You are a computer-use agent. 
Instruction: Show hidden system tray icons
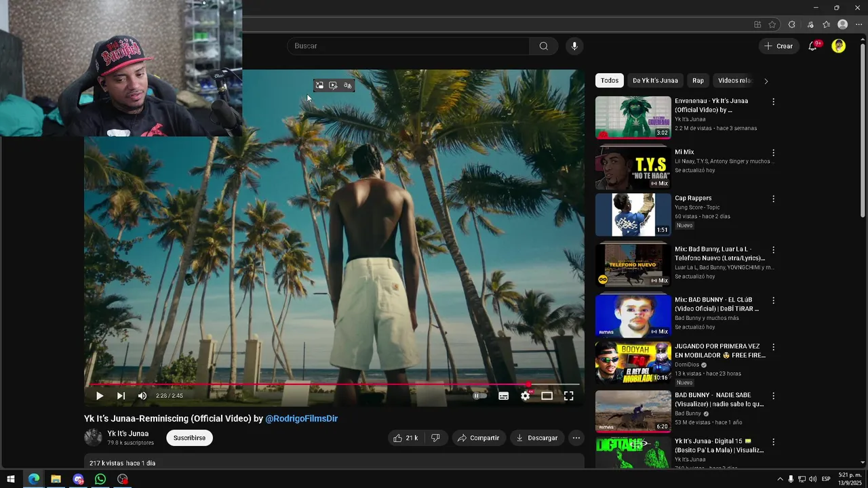(x=780, y=479)
